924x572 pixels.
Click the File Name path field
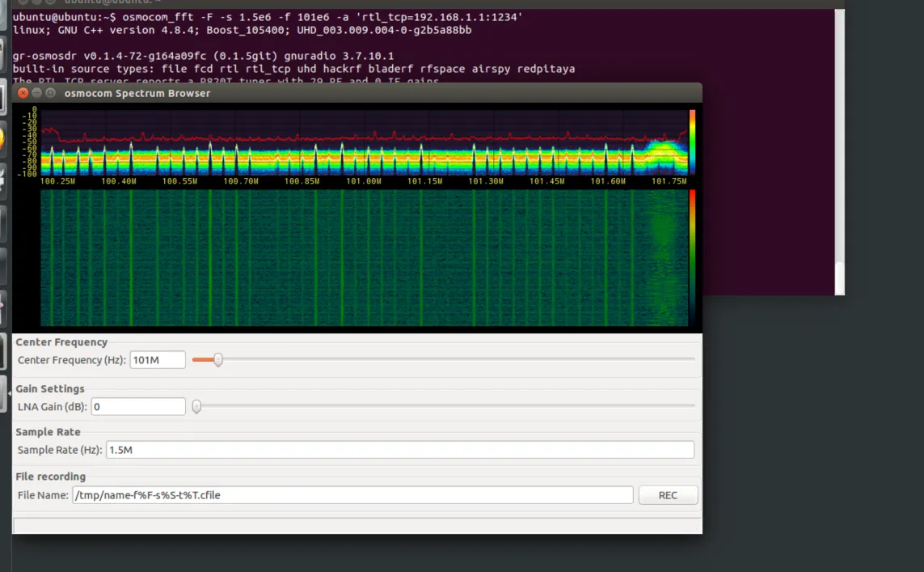click(352, 495)
